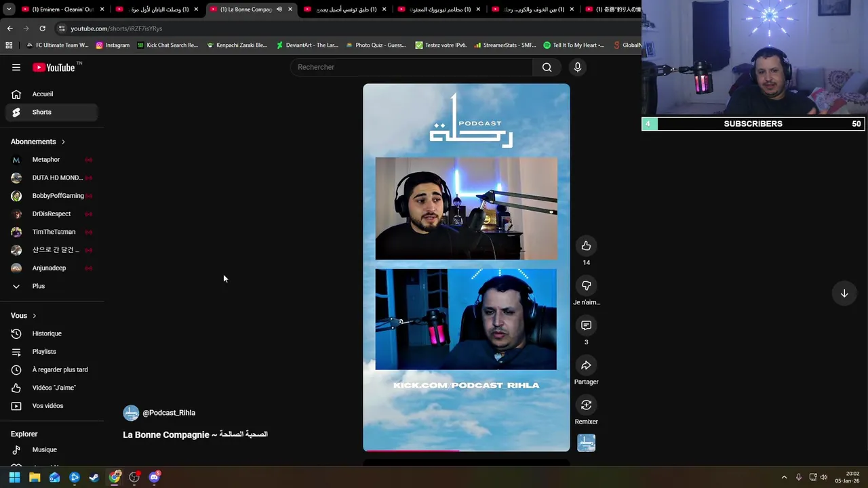Open Vidéos "J'aime" list

click(52, 388)
